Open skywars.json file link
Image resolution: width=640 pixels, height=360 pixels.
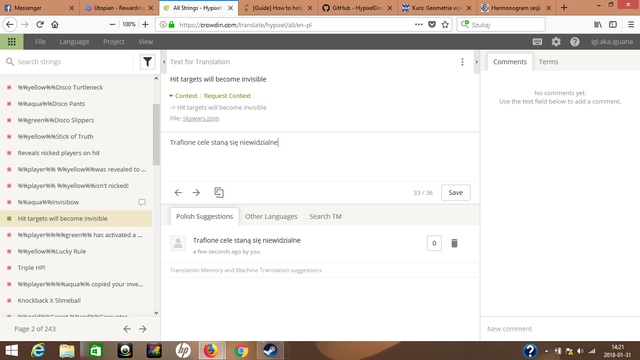[201, 118]
